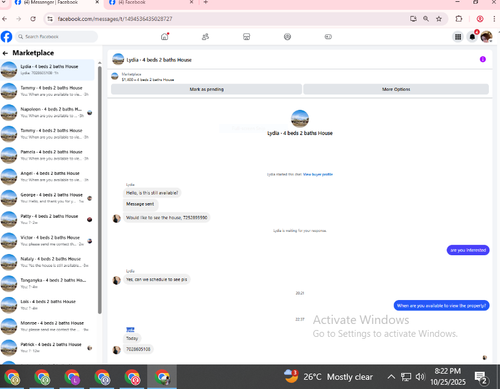
Task: Open tab search dropdown arrow
Action: [4, 2]
